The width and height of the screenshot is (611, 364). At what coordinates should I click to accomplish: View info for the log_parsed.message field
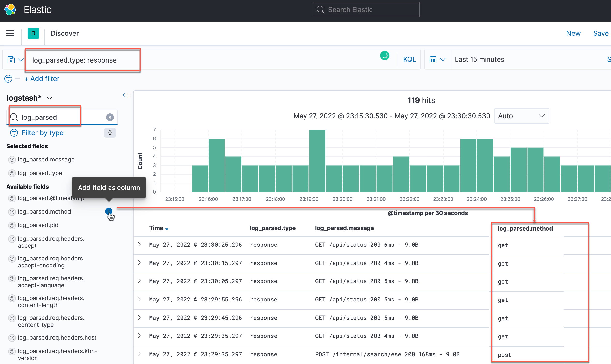pos(12,160)
